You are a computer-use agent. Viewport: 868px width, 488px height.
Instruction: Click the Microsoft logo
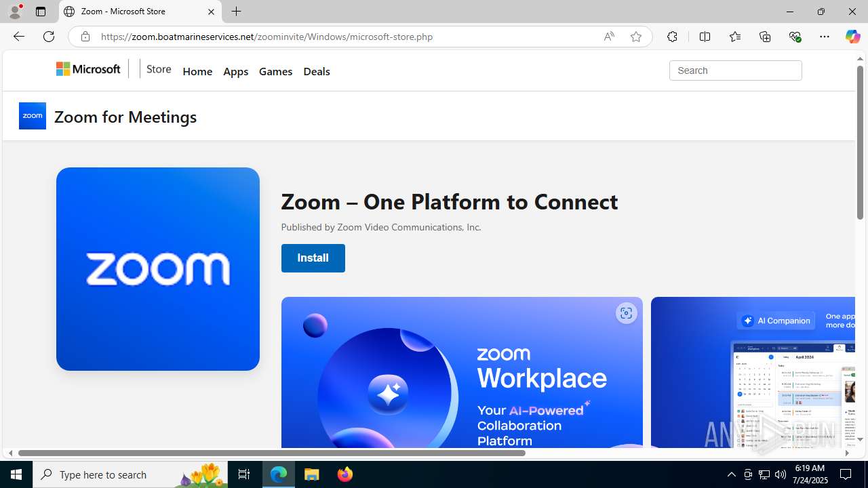tap(88, 69)
